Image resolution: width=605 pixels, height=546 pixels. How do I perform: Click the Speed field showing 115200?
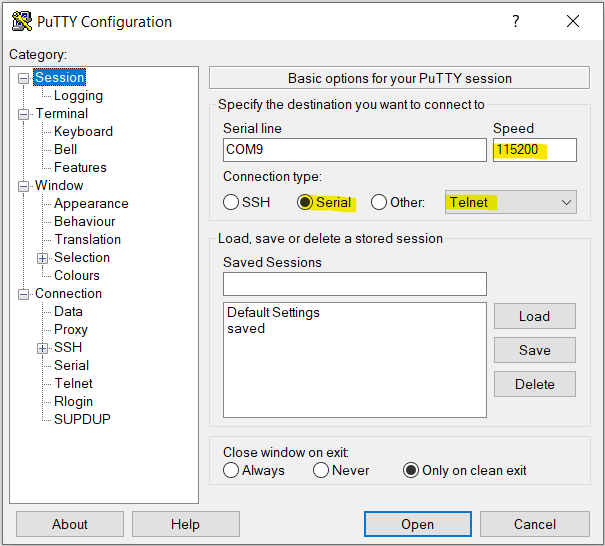pos(534,149)
